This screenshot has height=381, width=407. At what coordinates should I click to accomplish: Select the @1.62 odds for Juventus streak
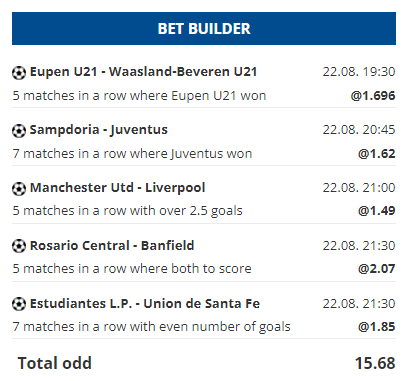377,154
